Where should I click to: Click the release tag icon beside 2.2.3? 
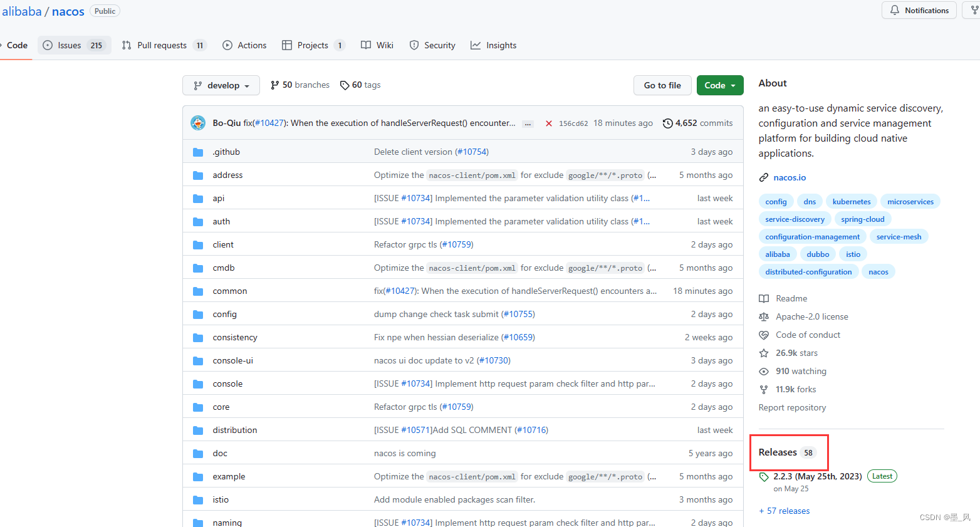(x=764, y=477)
